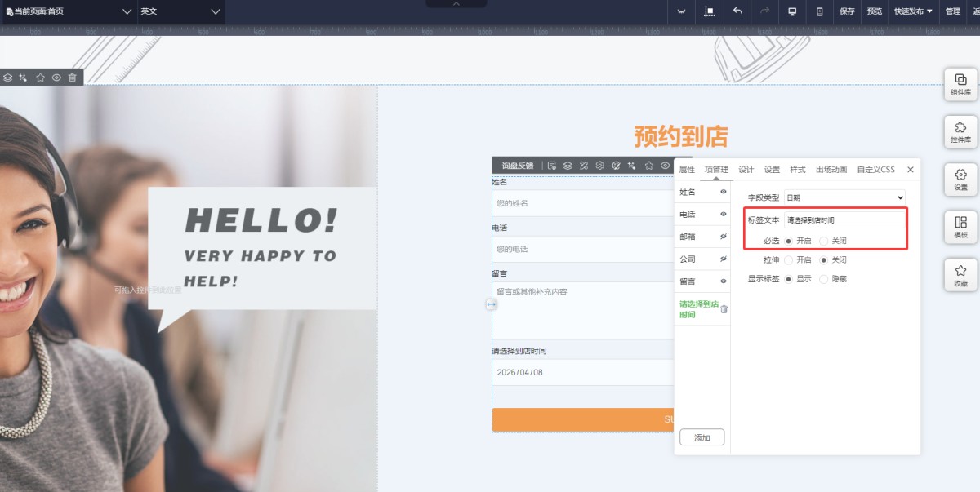Screen dimensions: 980x492
Task: Open the 收藏 favorites panel
Action: click(x=960, y=275)
